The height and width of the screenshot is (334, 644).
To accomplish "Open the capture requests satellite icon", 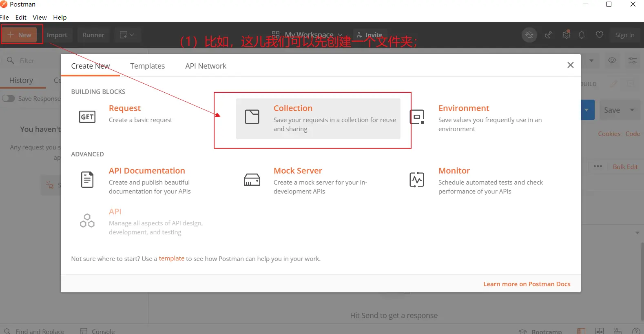I will 549,35.
